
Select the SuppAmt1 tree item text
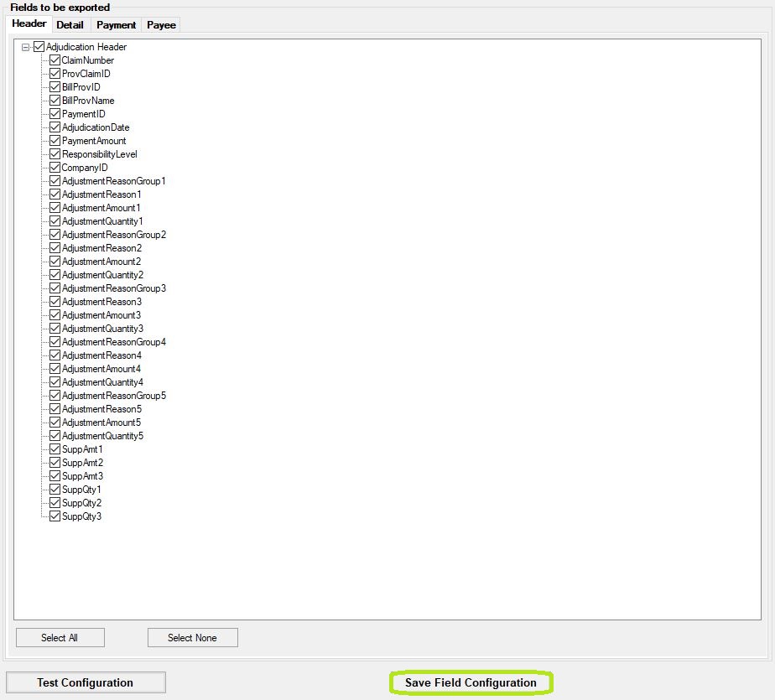click(x=82, y=449)
